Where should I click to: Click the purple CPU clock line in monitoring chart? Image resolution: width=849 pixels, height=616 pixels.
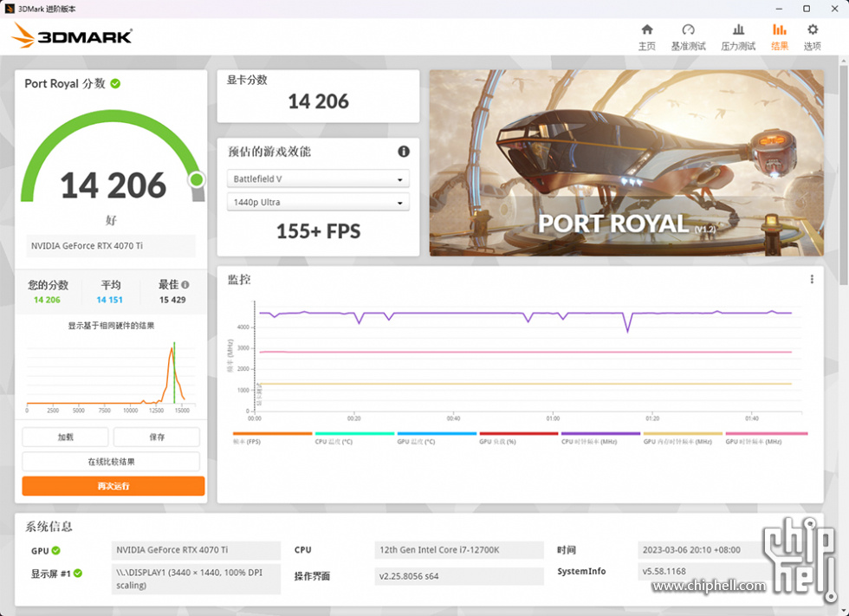tap(460, 313)
